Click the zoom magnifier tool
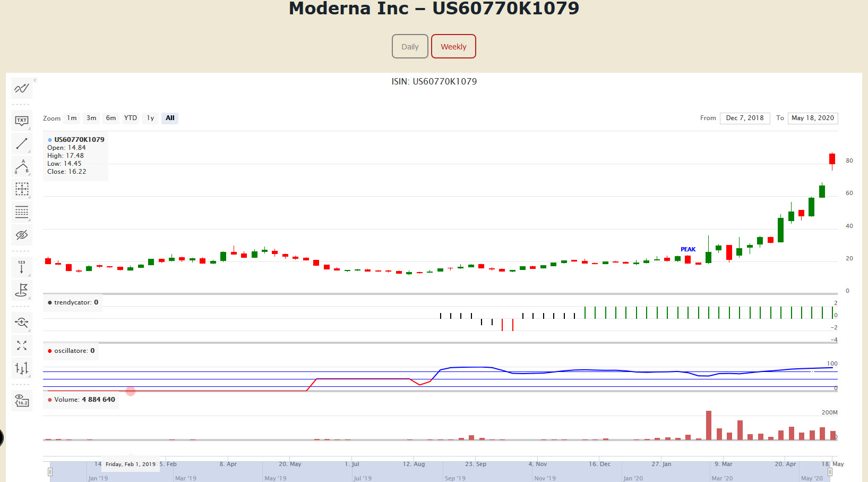 pyautogui.click(x=22, y=323)
